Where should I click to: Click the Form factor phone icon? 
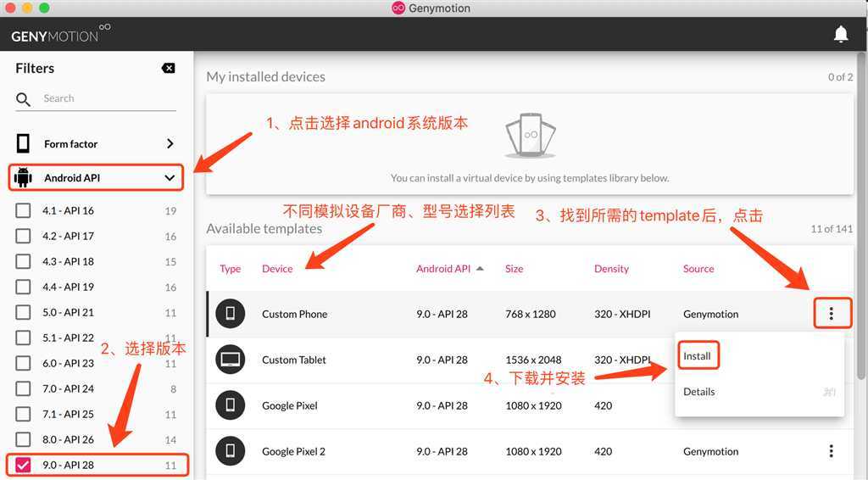pyautogui.click(x=23, y=143)
